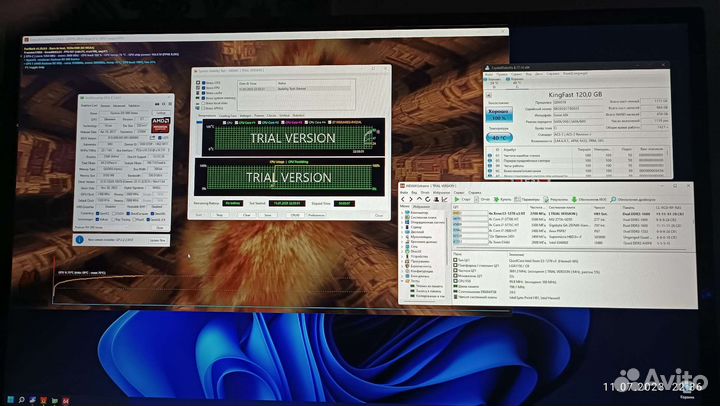Expand Компьютер node in AIDA64 tree

pyautogui.click(x=402, y=213)
